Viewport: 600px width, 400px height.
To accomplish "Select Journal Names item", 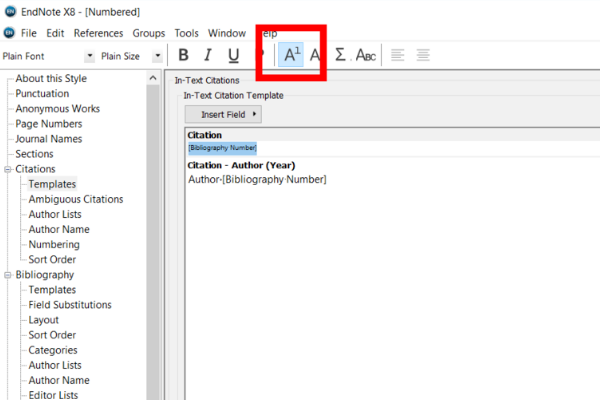I will click(x=49, y=139).
